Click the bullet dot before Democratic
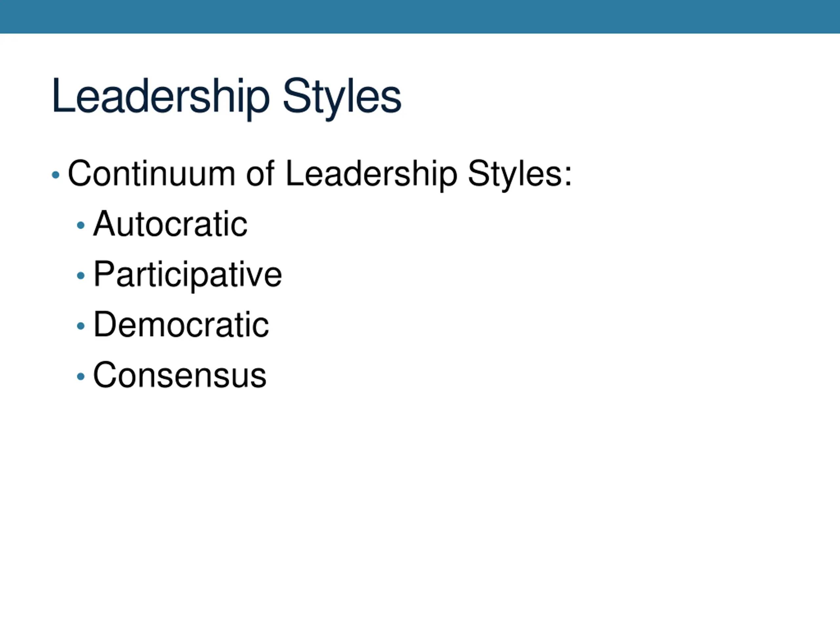The height and width of the screenshot is (630, 840). [x=80, y=326]
